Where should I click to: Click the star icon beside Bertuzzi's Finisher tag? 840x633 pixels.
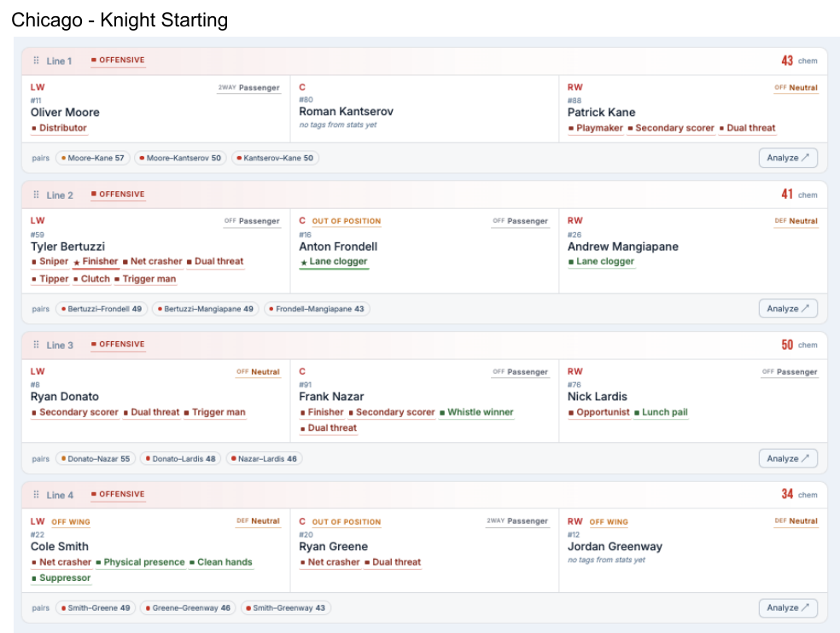pyautogui.click(x=77, y=263)
